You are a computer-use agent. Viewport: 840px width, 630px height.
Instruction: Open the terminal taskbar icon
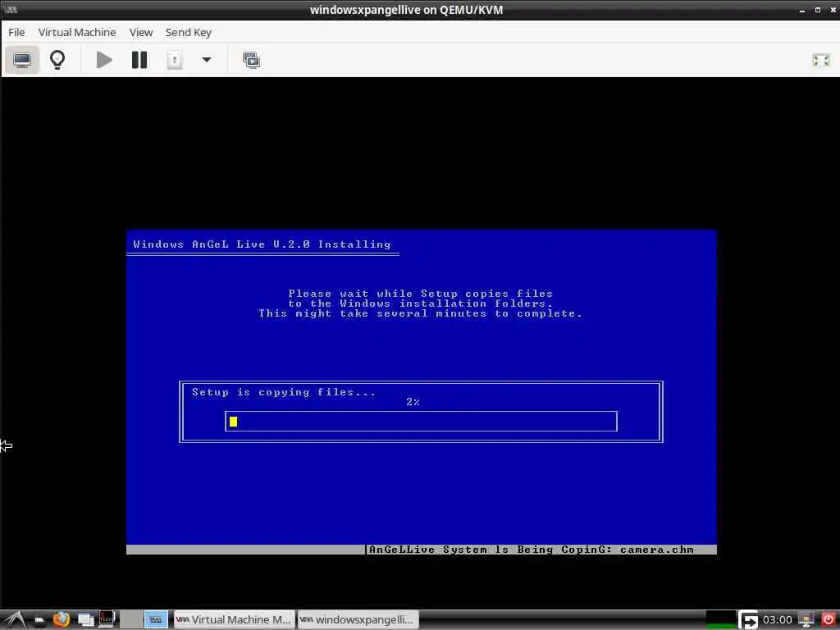tap(107, 619)
